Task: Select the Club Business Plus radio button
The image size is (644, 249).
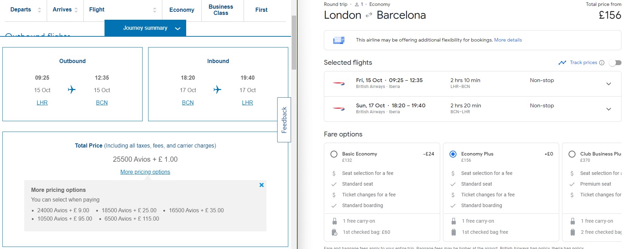Action: coord(572,154)
